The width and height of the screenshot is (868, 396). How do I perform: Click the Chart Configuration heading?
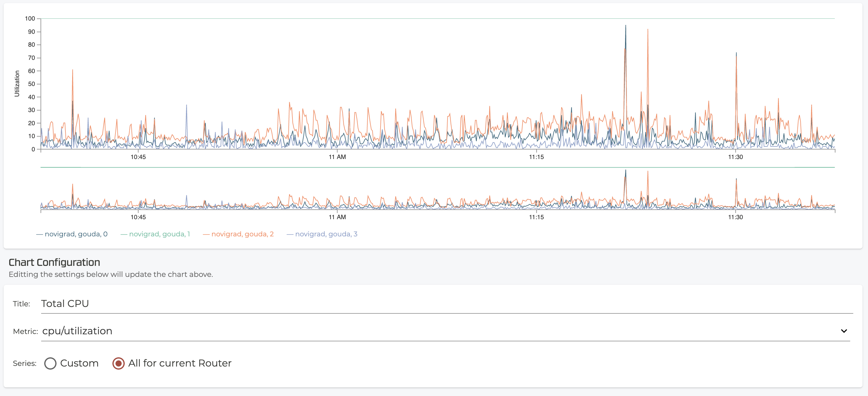(x=54, y=262)
